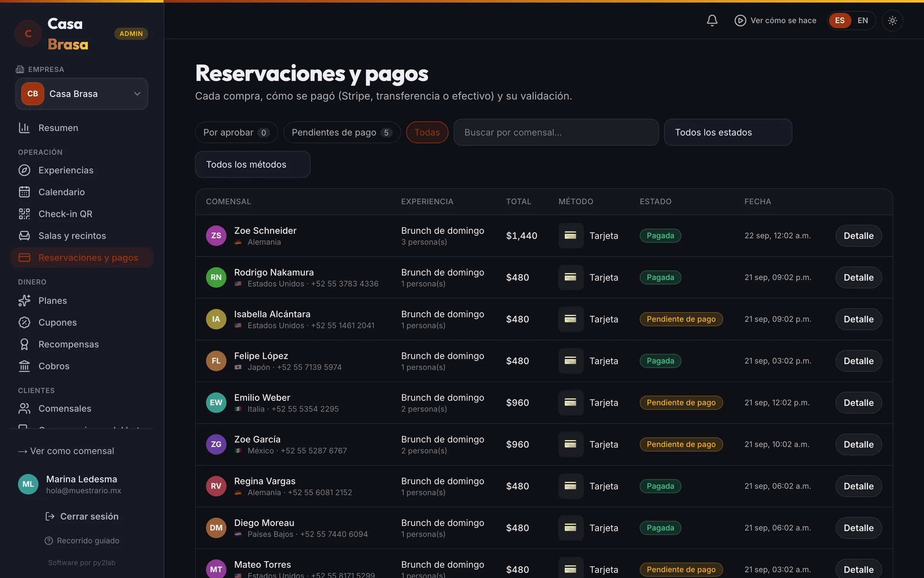Click the Resumen chart icon
The height and width of the screenshot is (578, 924).
point(24,128)
